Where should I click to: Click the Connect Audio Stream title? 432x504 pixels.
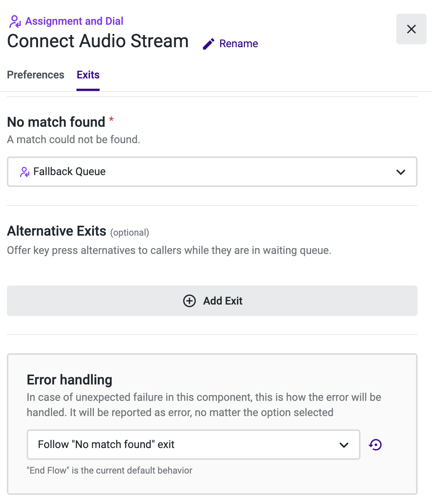[x=98, y=41]
